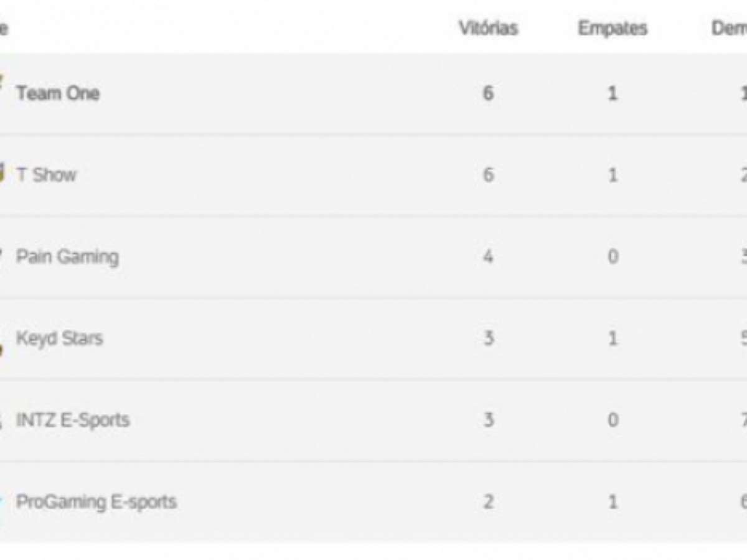Select the T Show team name
Screen dimensions: 747x560
pyautogui.click(x=47, y=175)
